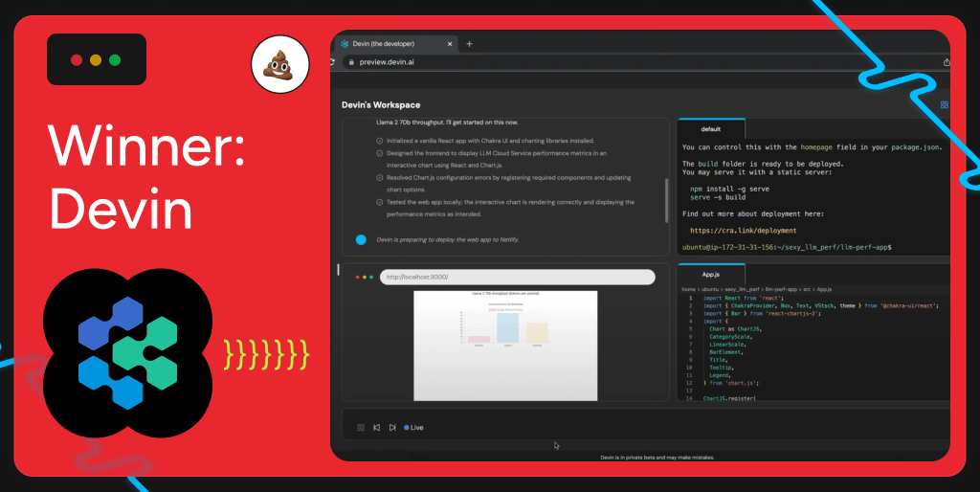Click green dot in localhost preview browser
This screenshot has height=492, width=980.
[x=371, y=277]
